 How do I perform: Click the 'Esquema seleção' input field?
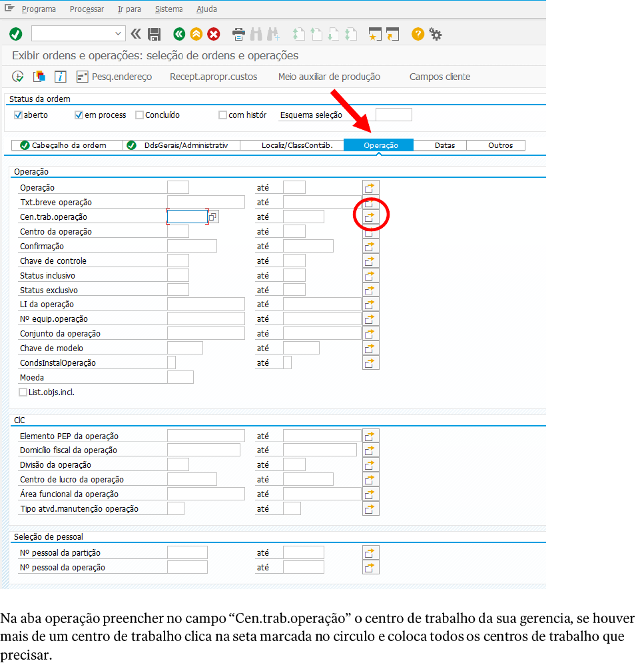tap(394, 115)
